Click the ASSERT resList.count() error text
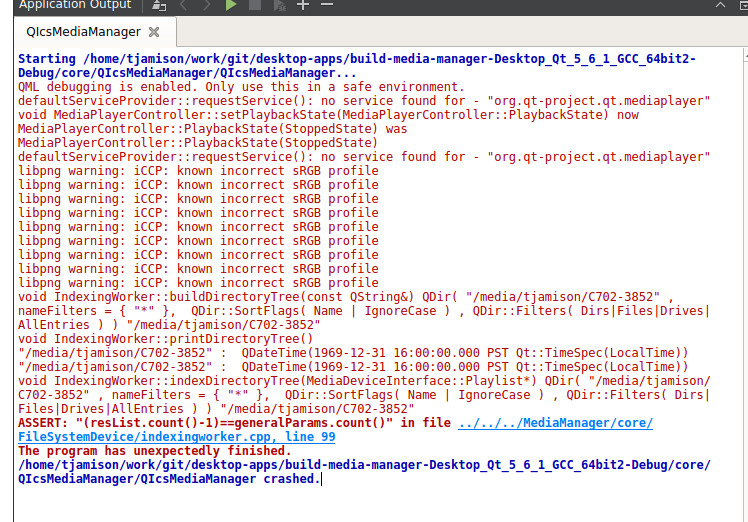748x522 pixels. coord(234,423)
